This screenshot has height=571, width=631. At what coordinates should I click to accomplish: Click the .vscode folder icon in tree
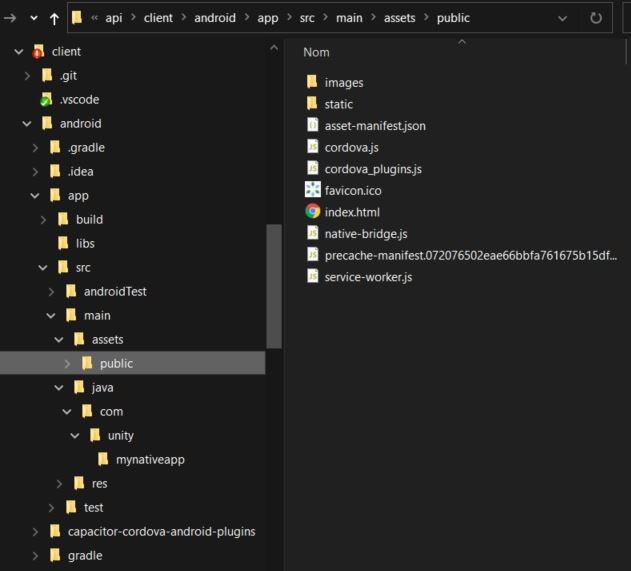click(46, 100)
